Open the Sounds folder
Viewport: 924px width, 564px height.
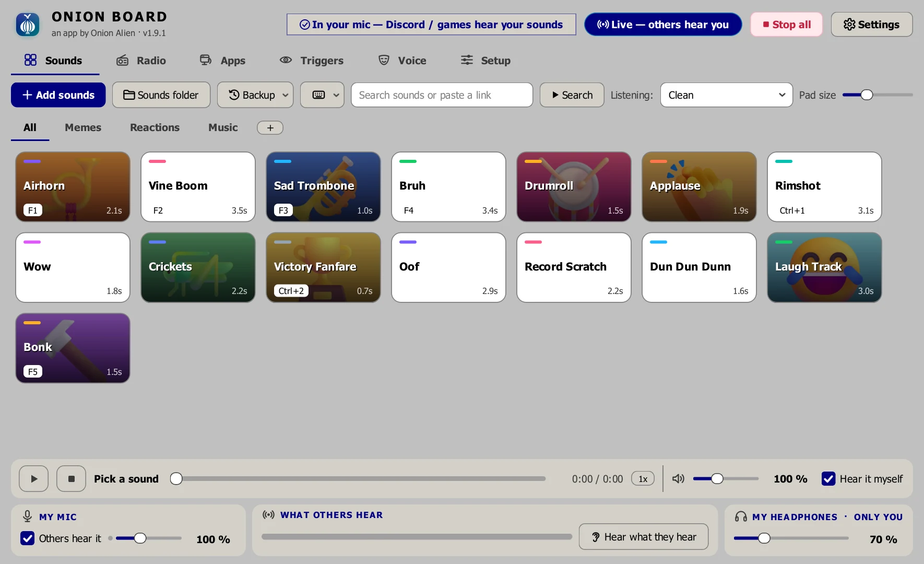[x=161, y=95]
